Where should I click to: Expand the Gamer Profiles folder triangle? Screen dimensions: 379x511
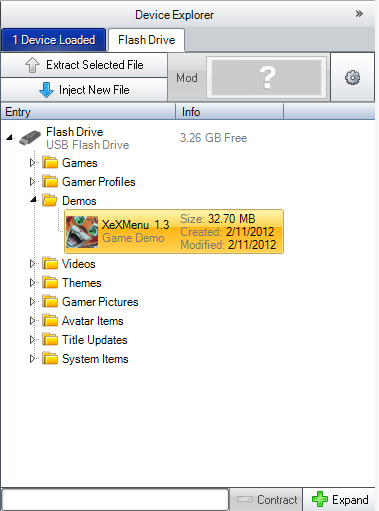click(x=32, y=182)
